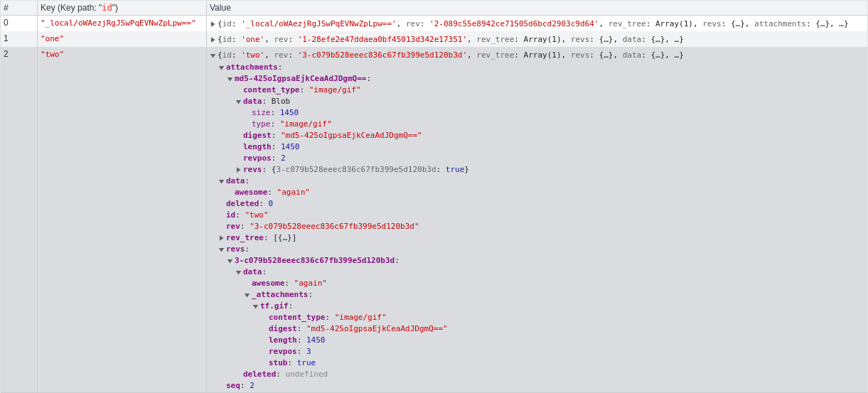Image resolution: width=868 pixels, height=393 pixels.
Task: Select the key cell "one"
Action: click(122, 39)
